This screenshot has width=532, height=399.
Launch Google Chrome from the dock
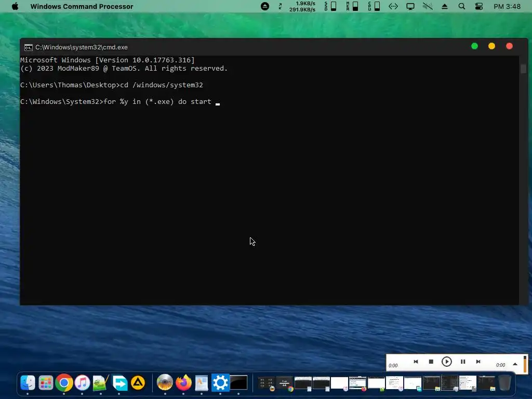(x=64, y=383)
